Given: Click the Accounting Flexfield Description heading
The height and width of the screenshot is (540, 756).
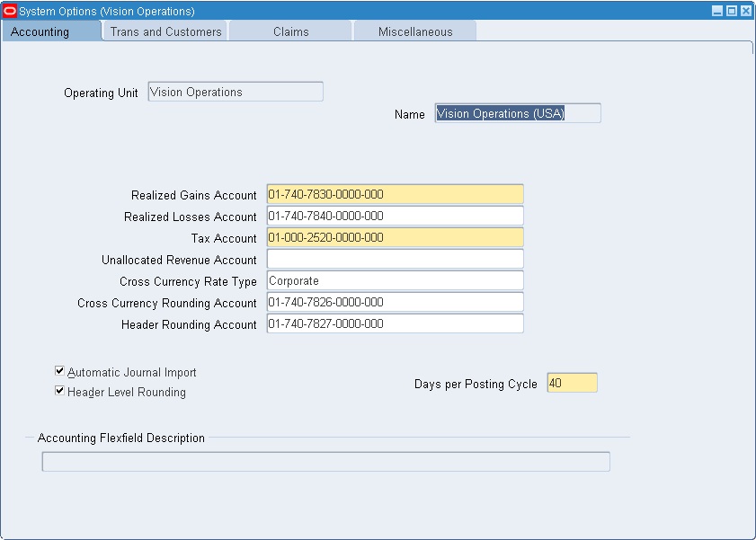Looking at the screenshot, I should [x=121, y=438].
